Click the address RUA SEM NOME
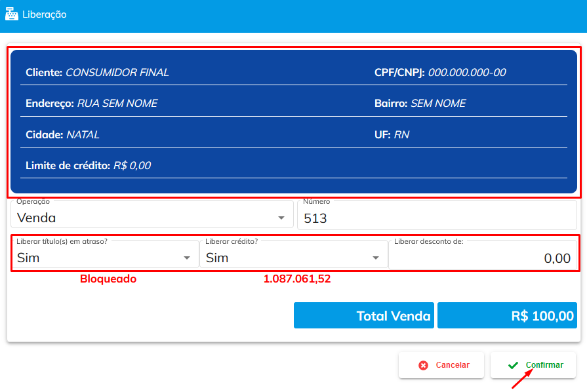587x392 pixels. 117,103
